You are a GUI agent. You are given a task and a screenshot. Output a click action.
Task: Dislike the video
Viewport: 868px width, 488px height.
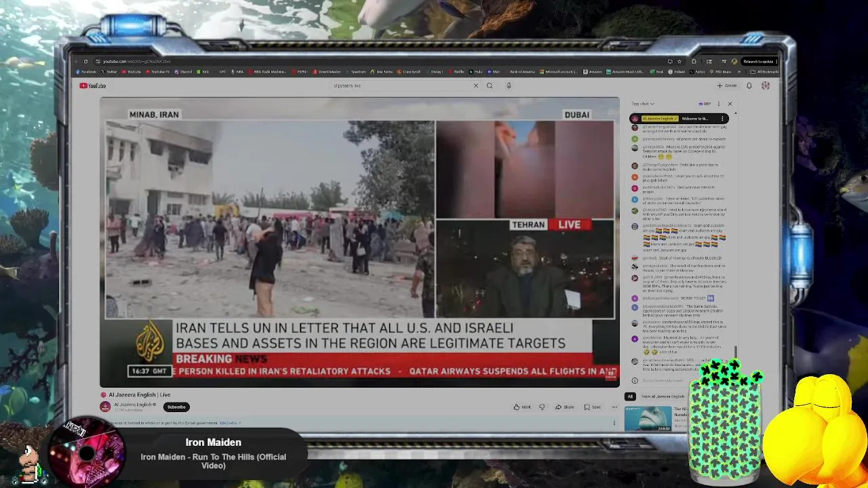pyautogui.click(x=542, y=407)
